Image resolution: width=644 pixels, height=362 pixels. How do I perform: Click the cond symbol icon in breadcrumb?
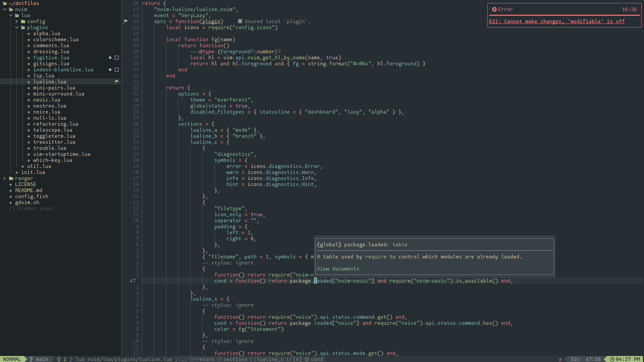point(307,359)
